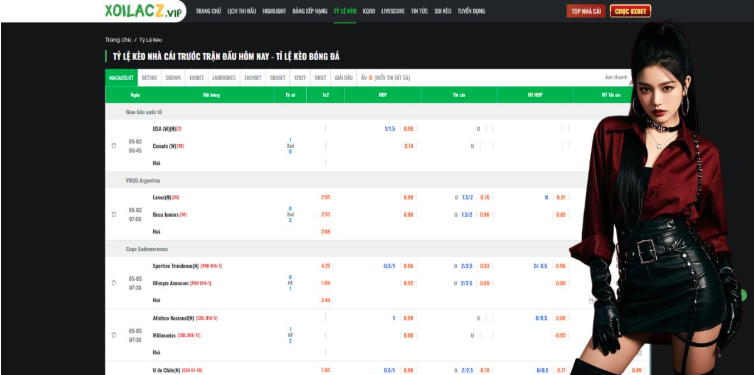The width and height of the screenshot is (755, 375).
Task: Click the match time 06:45
Action: 135,150
